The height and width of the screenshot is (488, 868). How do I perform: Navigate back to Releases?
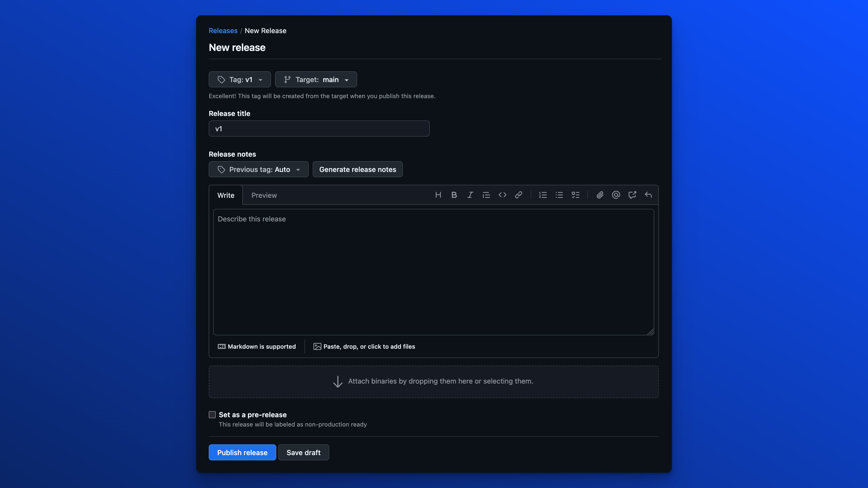[223, 30]
